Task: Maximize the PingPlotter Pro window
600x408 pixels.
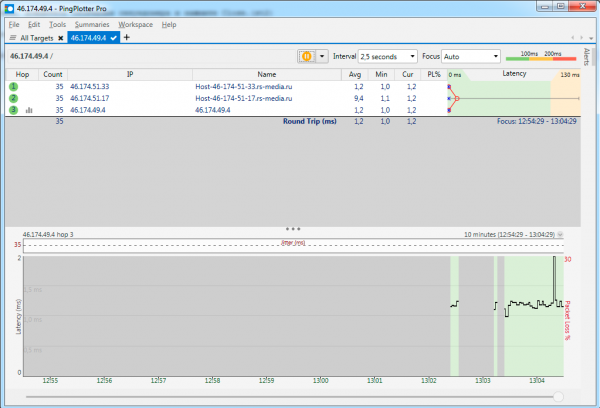Action: pos(561,7)
